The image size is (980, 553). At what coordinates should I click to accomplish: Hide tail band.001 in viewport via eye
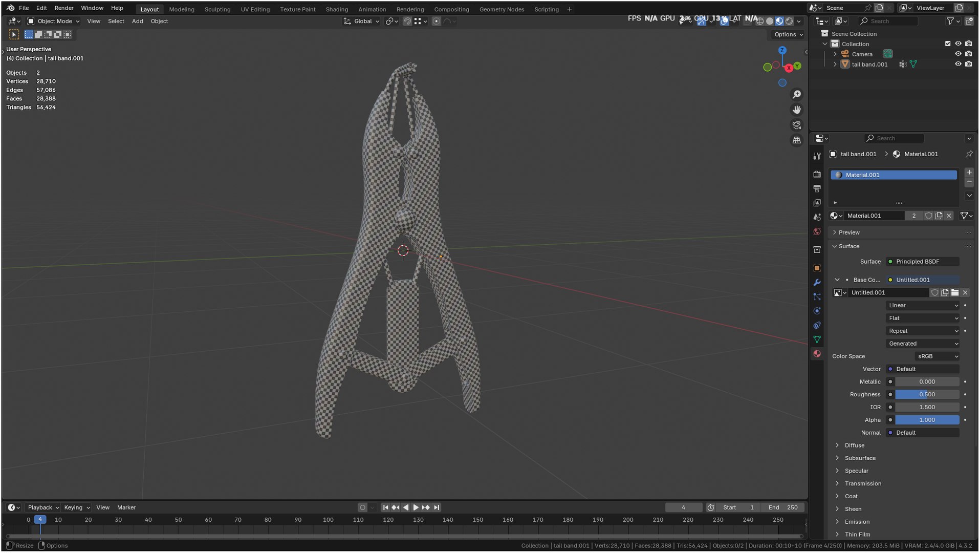(958, 65)
